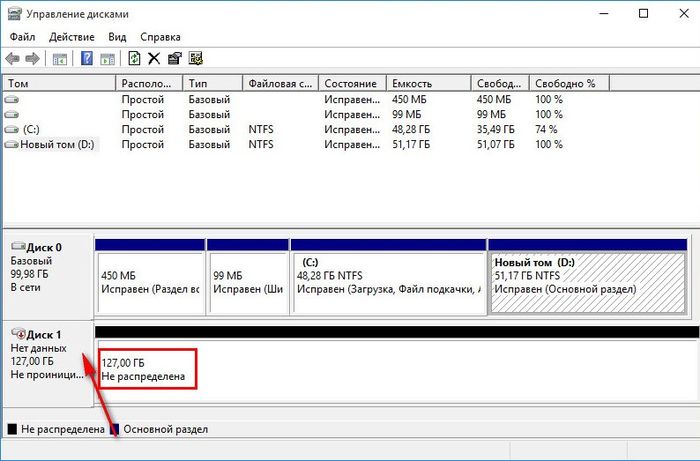Click NTFS cell in the (C:) row
The image size is (700, 461).
[x=261, y=129]
